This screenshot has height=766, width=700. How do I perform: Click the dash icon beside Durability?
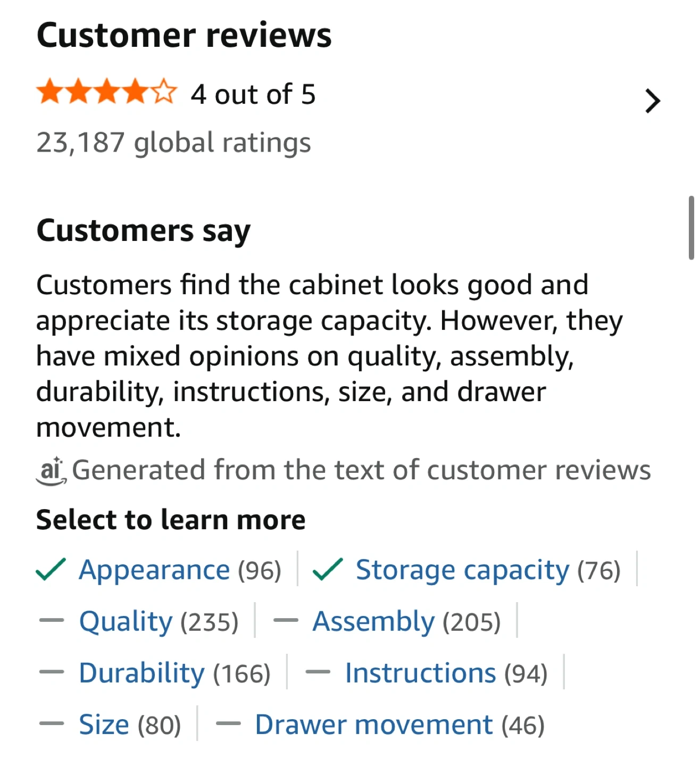click(52, 672)
